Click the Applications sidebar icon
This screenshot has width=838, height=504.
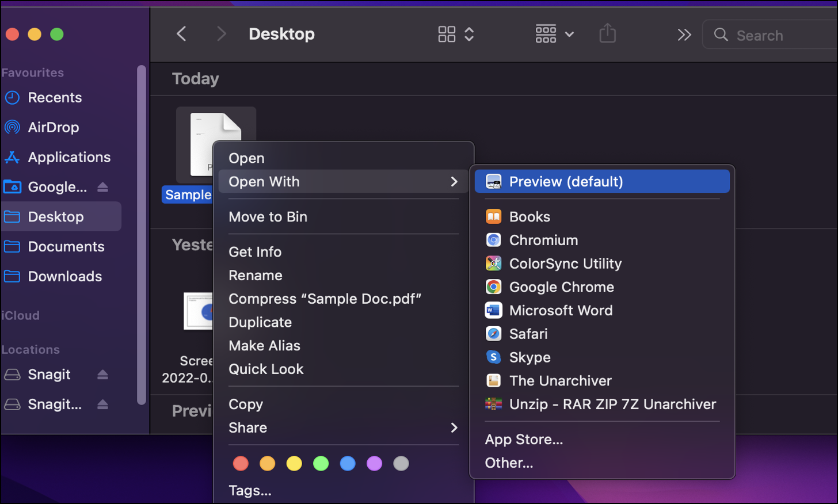click(12, 157)
